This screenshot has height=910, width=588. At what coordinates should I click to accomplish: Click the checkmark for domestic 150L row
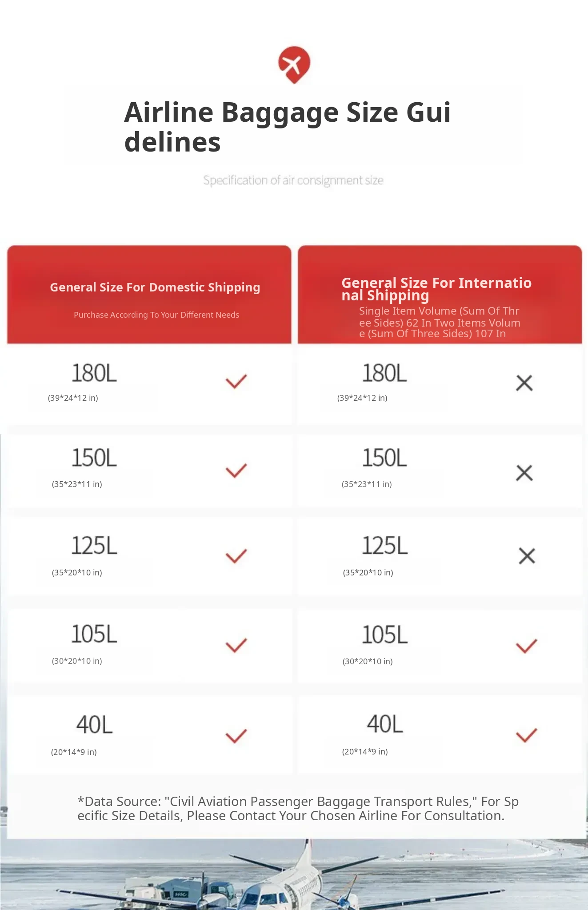point(236,471)
